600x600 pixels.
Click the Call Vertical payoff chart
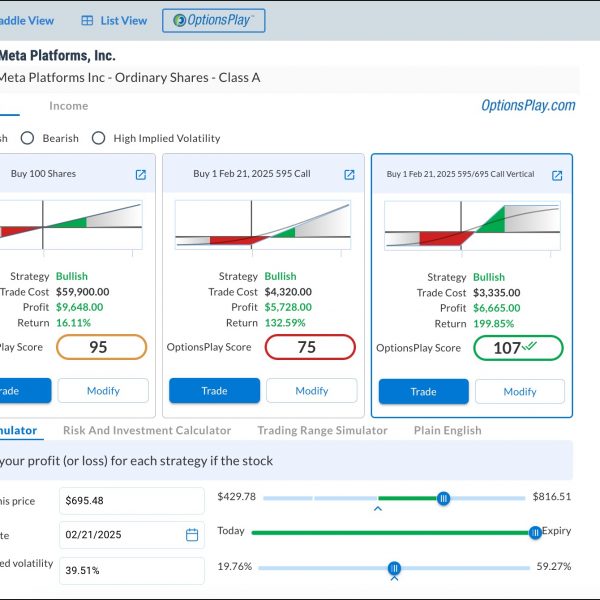point(472,226)
